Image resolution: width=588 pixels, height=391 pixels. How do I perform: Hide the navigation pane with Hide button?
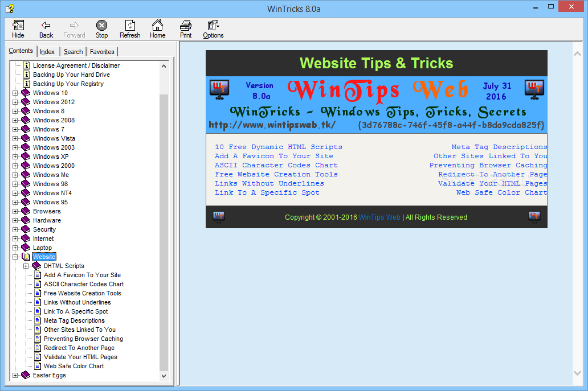pos(18,29)
